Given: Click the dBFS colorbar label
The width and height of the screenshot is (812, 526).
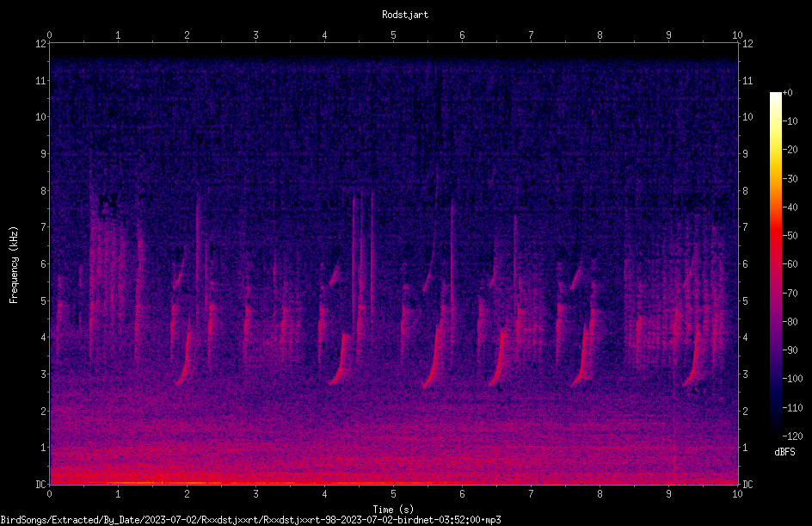Looking at the screenshot, I should point(784,452).
